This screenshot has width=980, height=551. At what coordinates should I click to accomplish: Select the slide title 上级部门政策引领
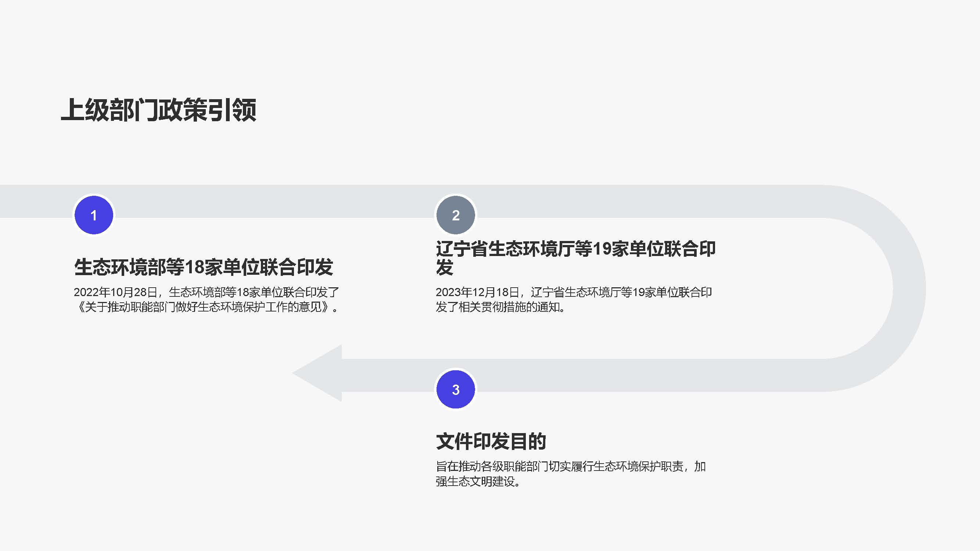click(158, 110)
